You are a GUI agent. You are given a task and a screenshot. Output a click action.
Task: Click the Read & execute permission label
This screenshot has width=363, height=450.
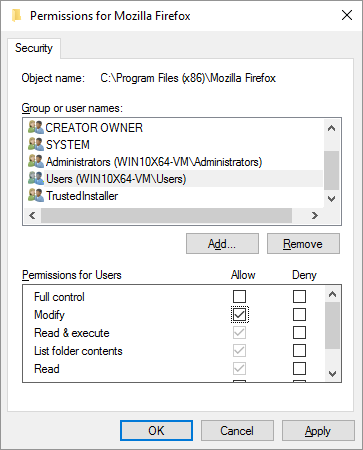(x=72, y=333)
